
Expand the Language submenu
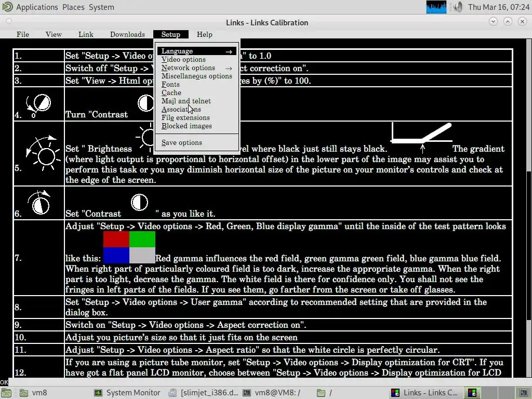click(x=197, y=51)
